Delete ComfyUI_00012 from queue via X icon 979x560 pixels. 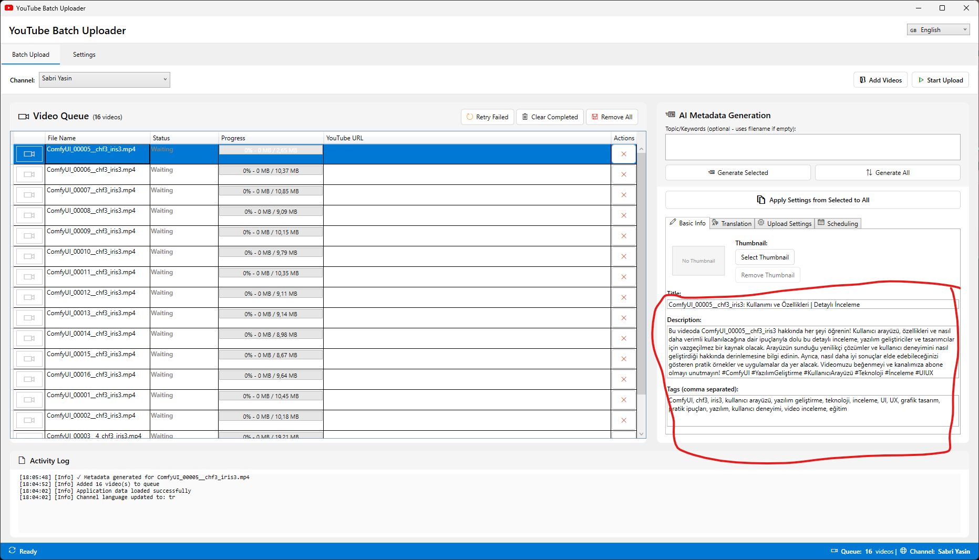click(x=624, y=297)
